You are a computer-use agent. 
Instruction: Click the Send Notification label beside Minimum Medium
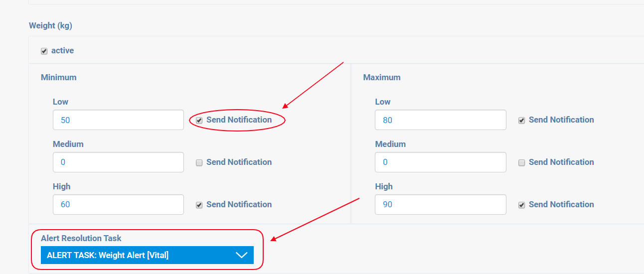239,162
